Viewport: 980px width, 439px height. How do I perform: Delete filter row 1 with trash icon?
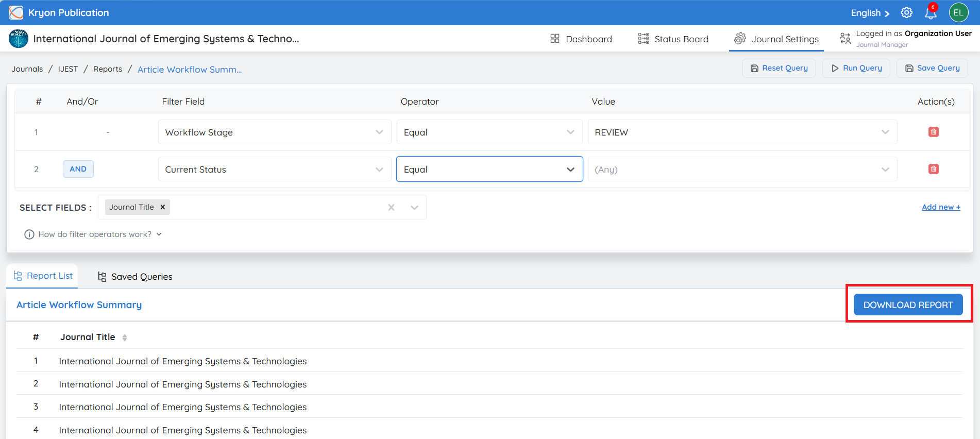pyautogui.click(x=933, y=132)
